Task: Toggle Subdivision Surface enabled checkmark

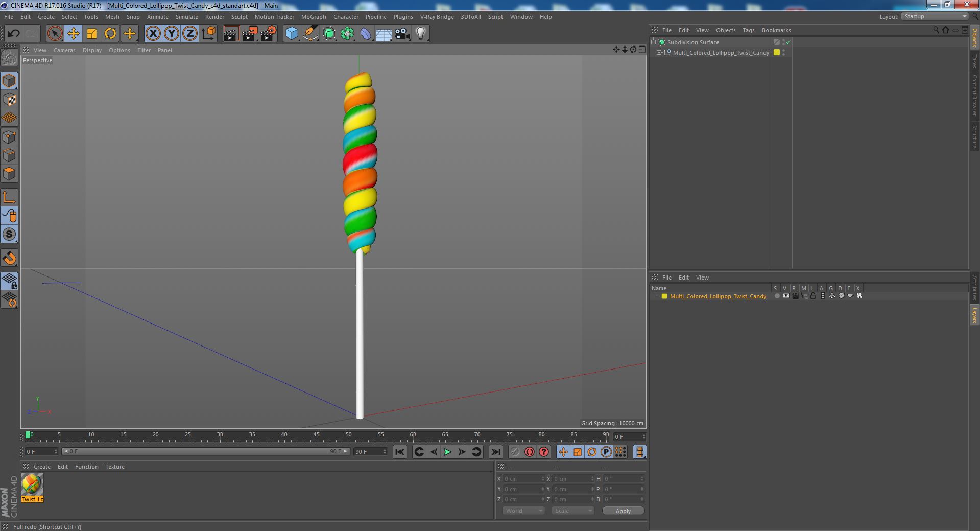Action: (x=788, y=42)
